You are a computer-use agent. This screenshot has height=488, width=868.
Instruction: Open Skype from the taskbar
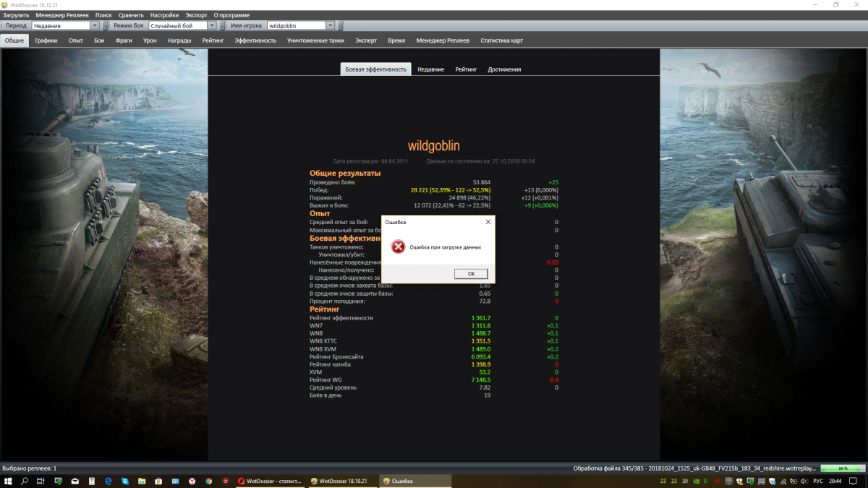(x=125, y=481)
